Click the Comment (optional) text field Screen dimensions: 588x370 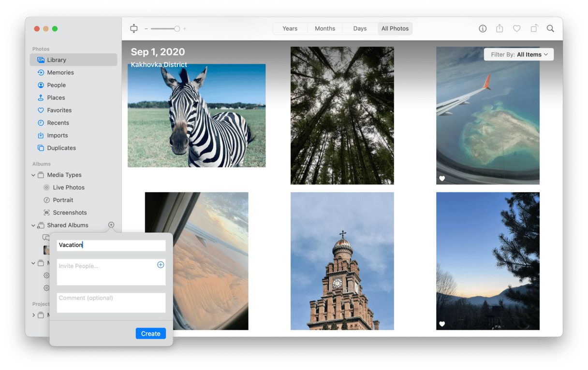(111, 303)
